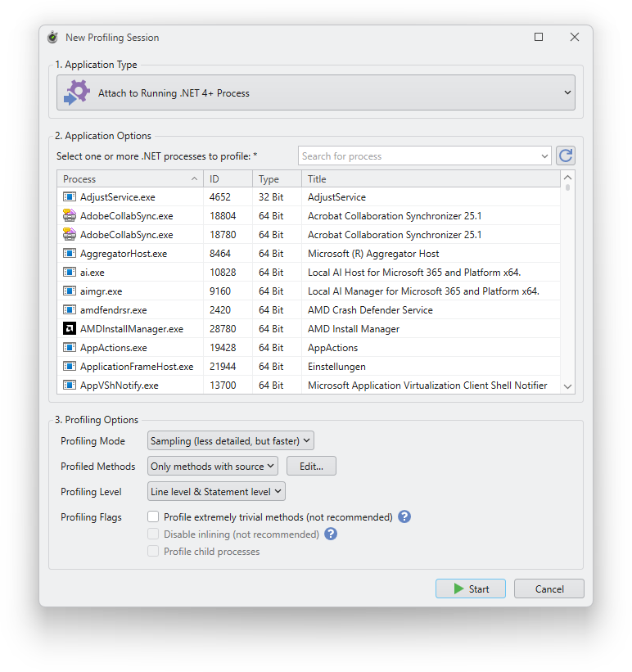632x672 pixels.
Task: Open the Application Type dropdown
Action: pyautogui.click(x=316, y=93)
